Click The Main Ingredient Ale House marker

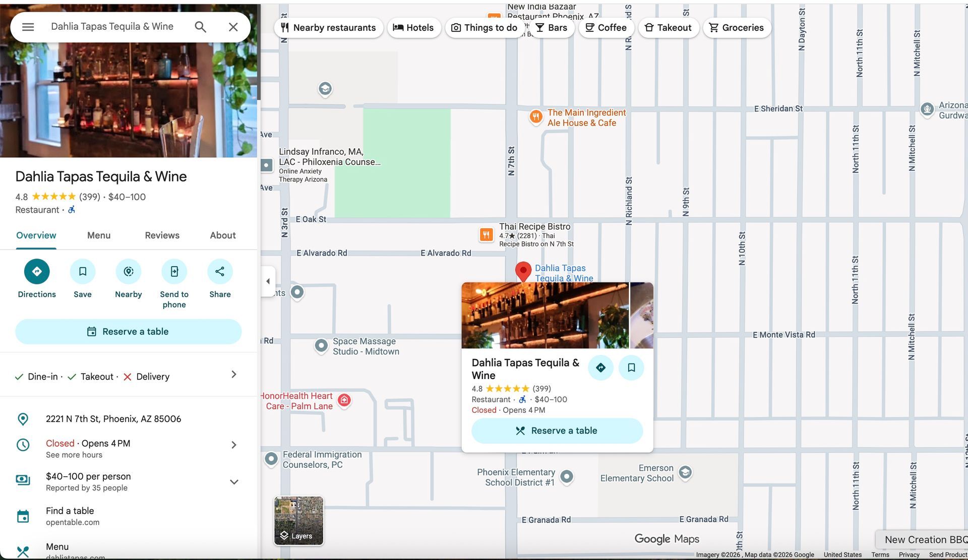(535, 117)
